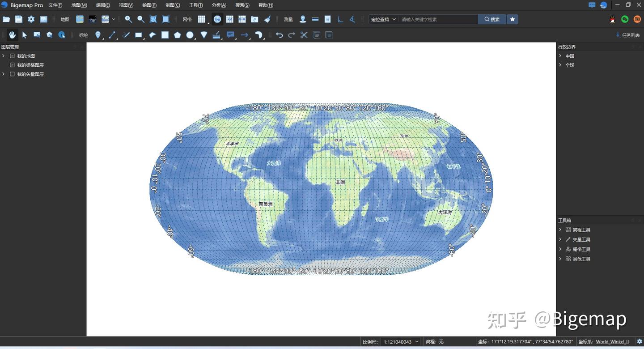Open the 帮助(H) menu
Viewport: 644px width, 349px height.
click(x=266, y=5)
